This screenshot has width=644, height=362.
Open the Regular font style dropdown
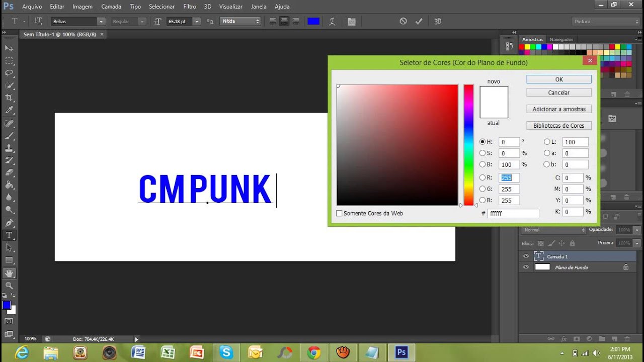click(142, 22)
